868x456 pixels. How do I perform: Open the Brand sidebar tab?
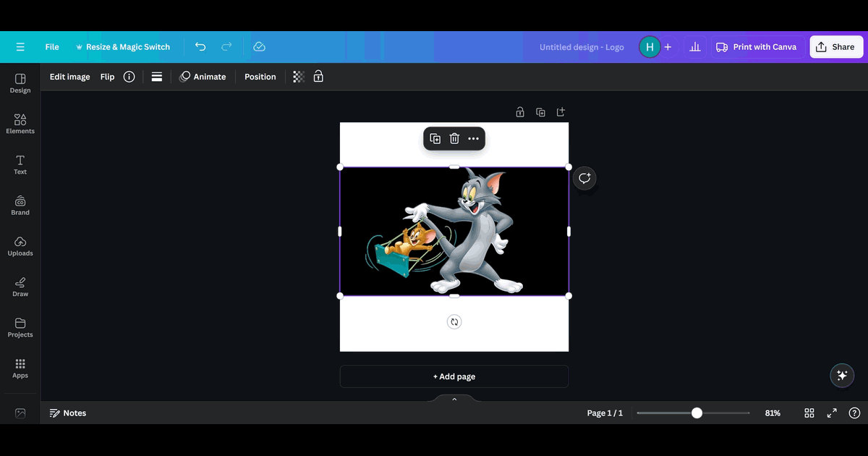[x=20, y=206]
